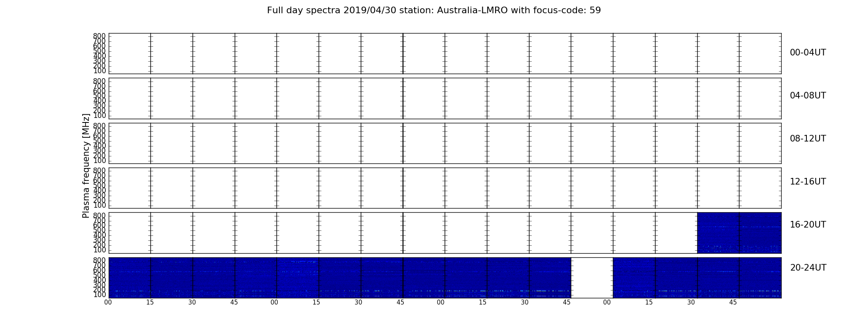Select the "04-08UT" row label
This screenshot has height=331, width=868.
808,96
